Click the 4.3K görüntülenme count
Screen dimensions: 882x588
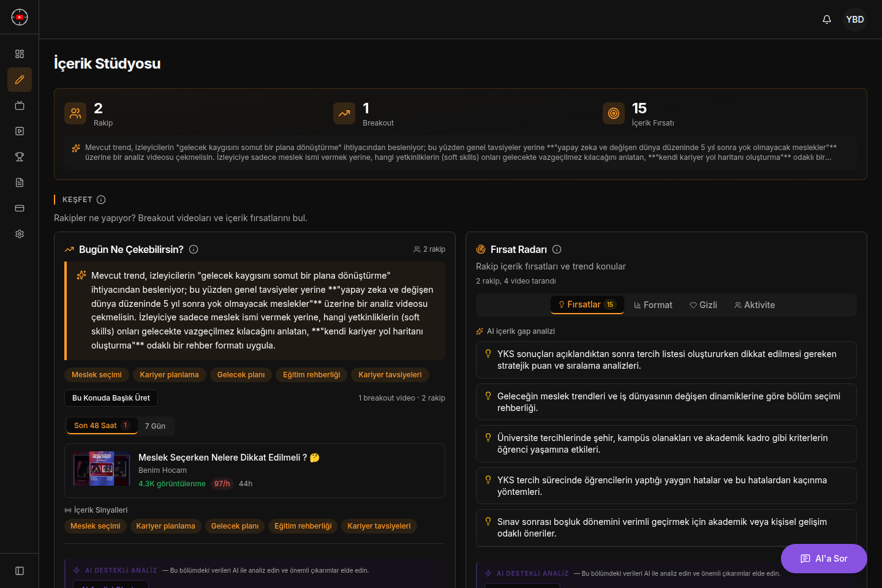[x=172, y=484]
